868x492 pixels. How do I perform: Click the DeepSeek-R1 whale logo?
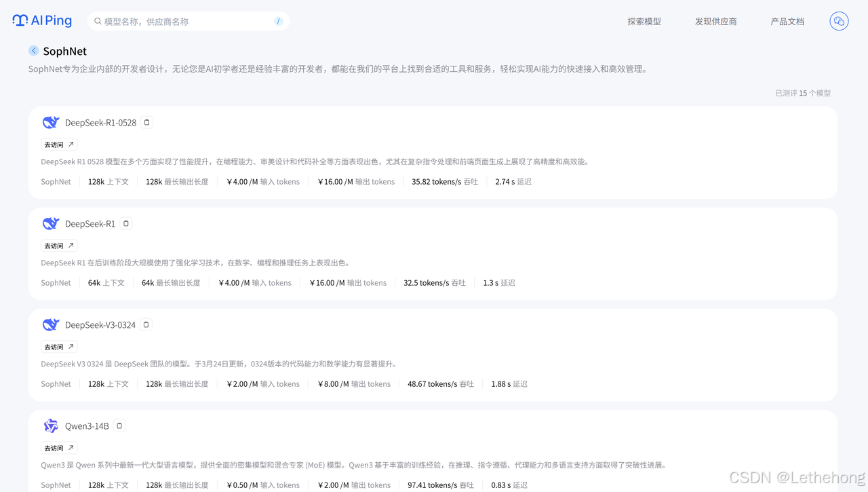[51, 224]
